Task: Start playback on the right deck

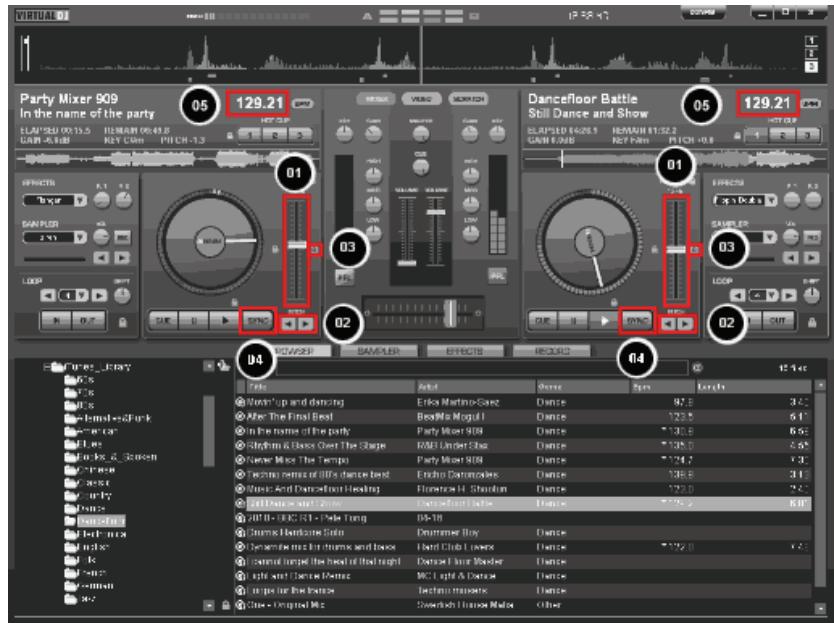Action: click(604, 321)
